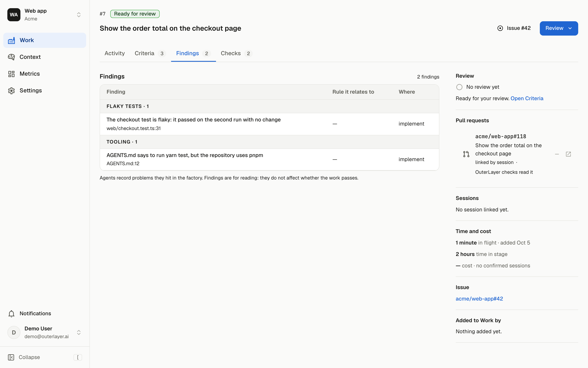The height and width of the screenshot is (368, 588).
Task: Open the Work section icon
Action: click(x=11, y=40)
